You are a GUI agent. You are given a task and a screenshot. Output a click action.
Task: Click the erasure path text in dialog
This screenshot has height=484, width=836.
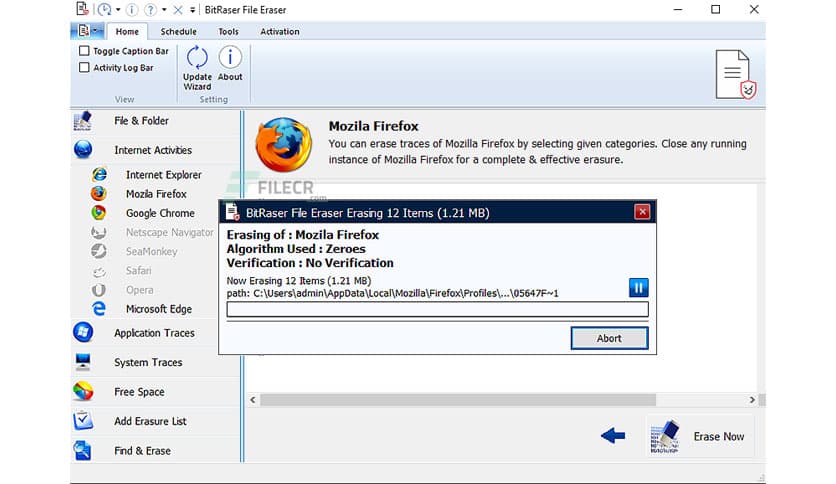coord(392,293)
